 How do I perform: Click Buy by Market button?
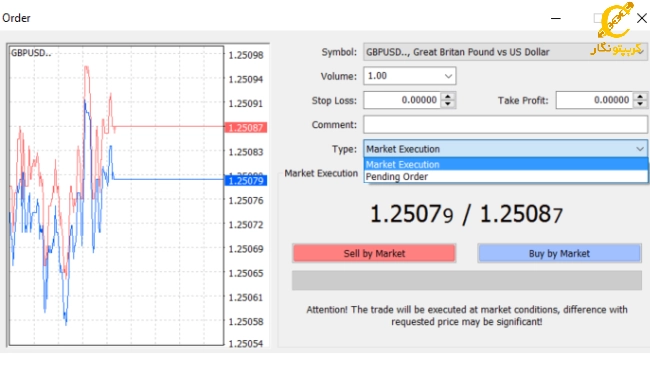[x=559, y=253]
